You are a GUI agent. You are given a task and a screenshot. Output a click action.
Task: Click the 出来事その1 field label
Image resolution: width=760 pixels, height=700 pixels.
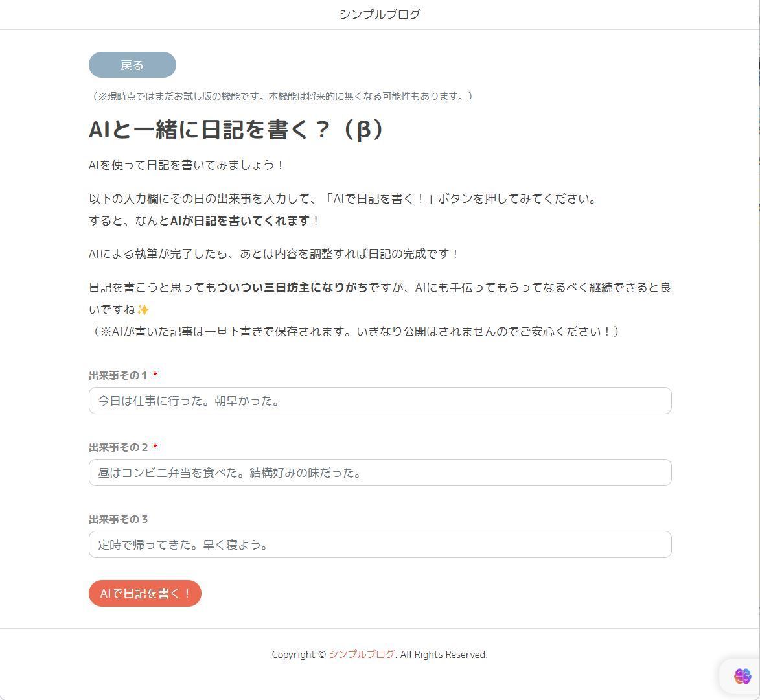pos(118,375)
